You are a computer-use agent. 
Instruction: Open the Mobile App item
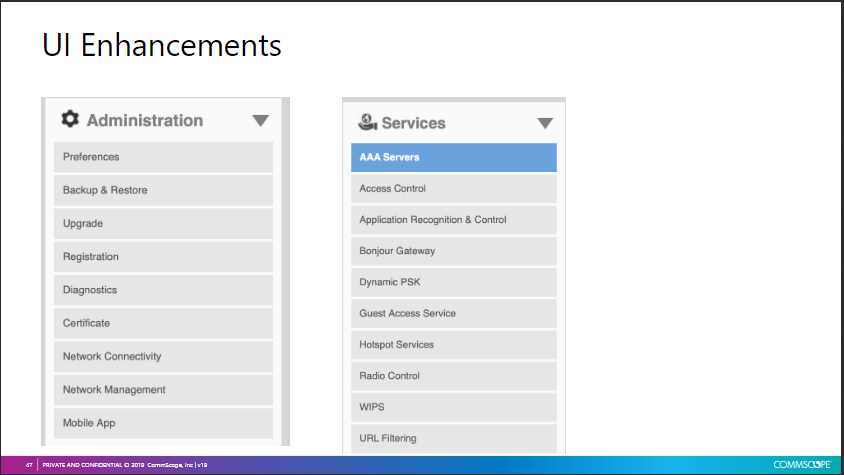pos(163,423)
